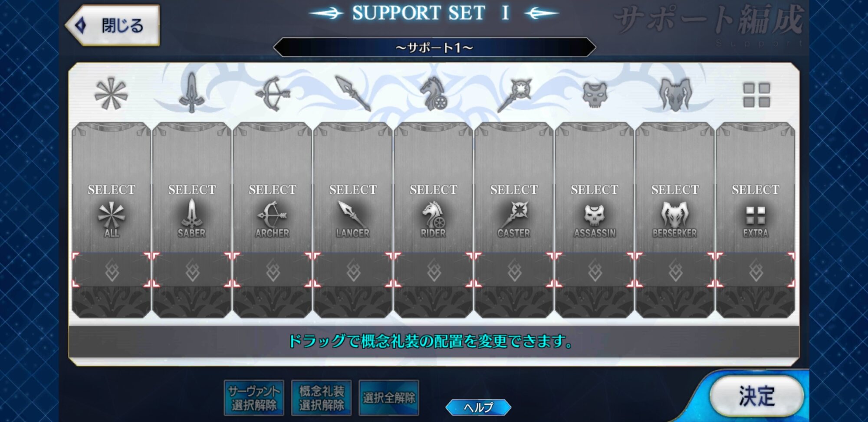Select servant for the ALL support slot
Viewport: 868px width, 422px height.
111,187
